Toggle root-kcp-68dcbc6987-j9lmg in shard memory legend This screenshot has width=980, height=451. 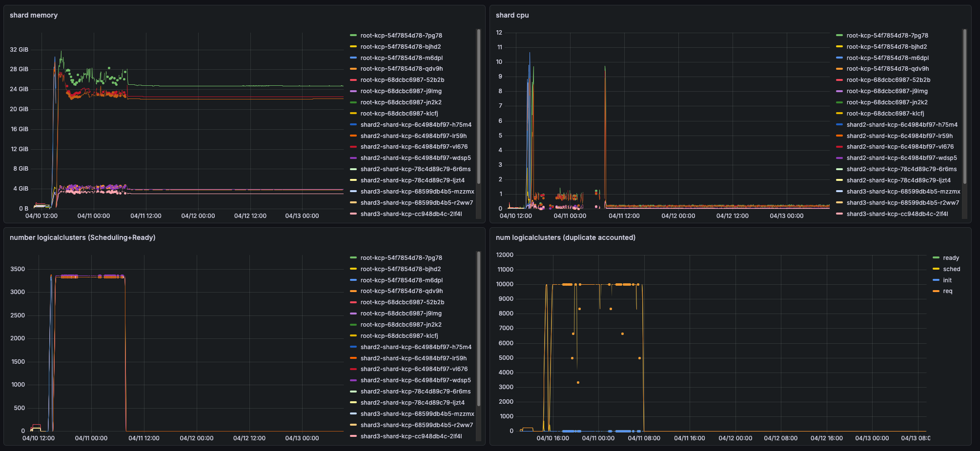[x=401, y=91]
